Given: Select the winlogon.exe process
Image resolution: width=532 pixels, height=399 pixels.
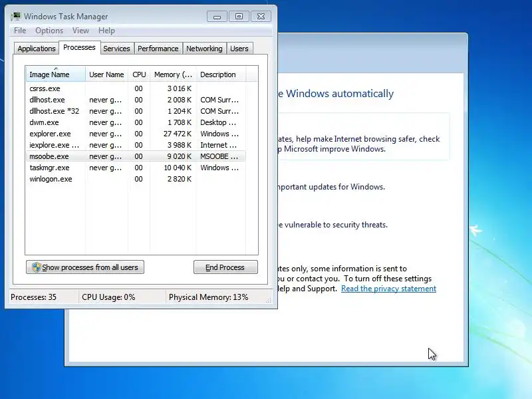Looking at the screenshot, I should [136, 179].
